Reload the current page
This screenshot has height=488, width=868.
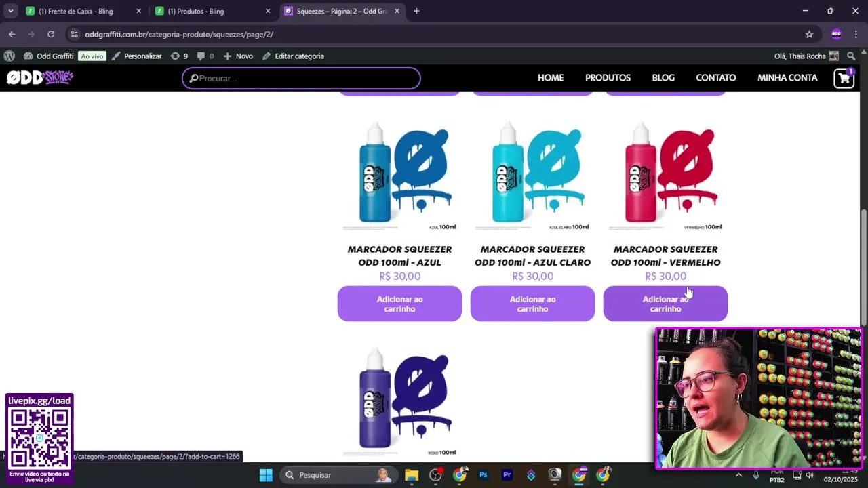pyautogui.click(x=51, y=34)
